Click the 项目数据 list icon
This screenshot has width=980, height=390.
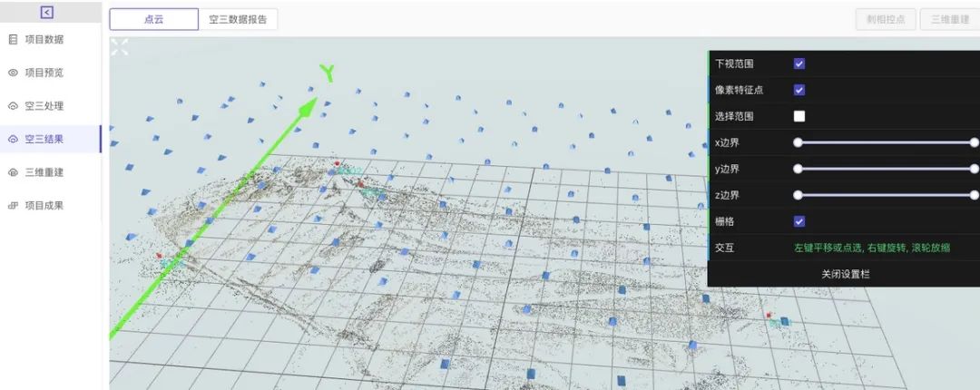point(13,40)
